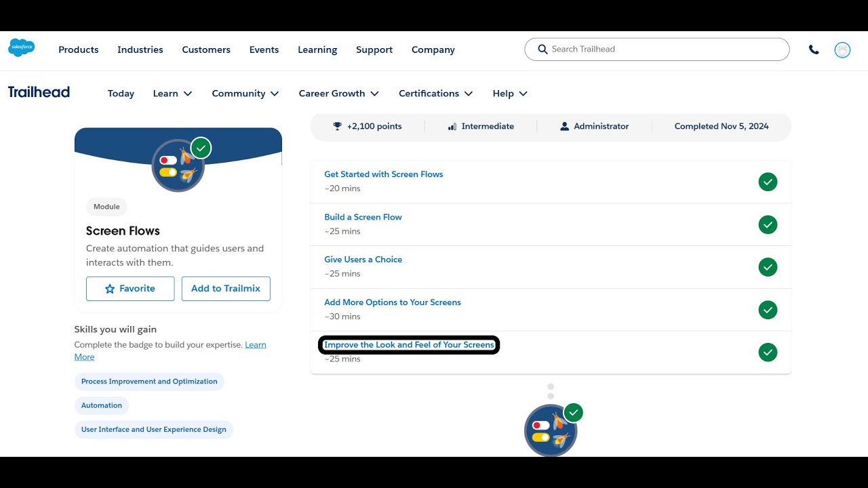Click the Module label badge
The height and width of the screenshot is (488, 868).
tap(106, 207)
